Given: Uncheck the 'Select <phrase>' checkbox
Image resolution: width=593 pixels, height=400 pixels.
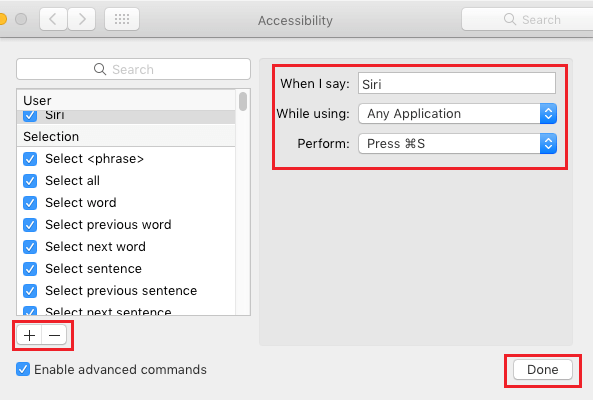Looking at the screenshot, I should pyautogui.click(x=30, y=159).
